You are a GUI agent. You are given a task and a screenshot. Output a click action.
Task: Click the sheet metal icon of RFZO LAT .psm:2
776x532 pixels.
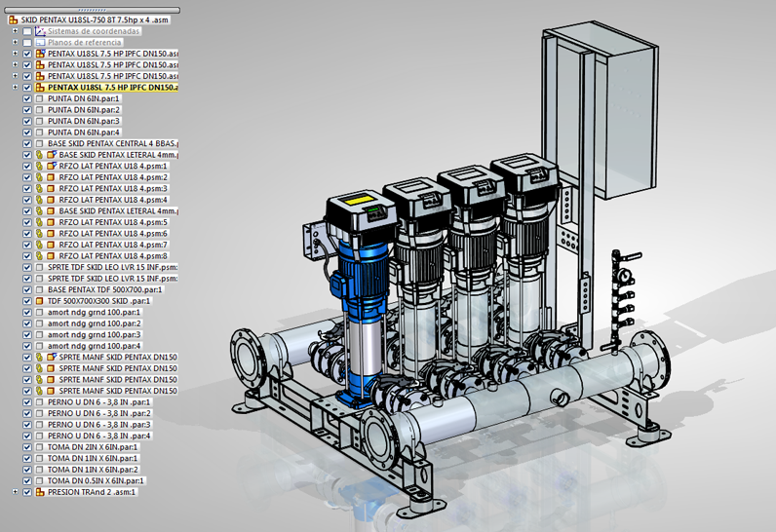(x=51, y=177)
